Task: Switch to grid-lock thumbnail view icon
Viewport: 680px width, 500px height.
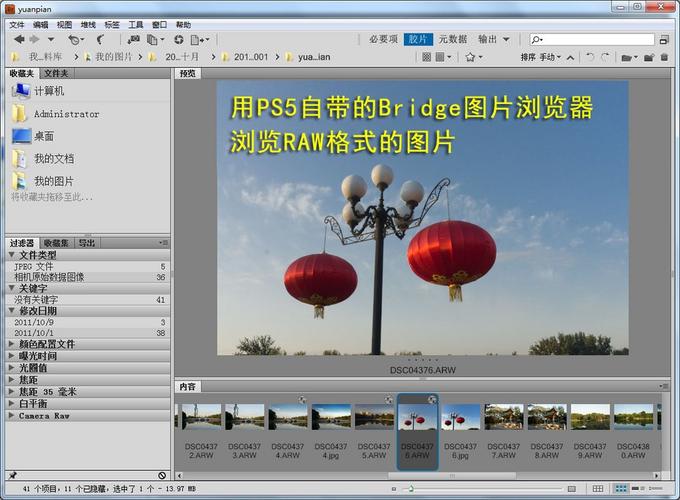Action: tap(598, 488)
